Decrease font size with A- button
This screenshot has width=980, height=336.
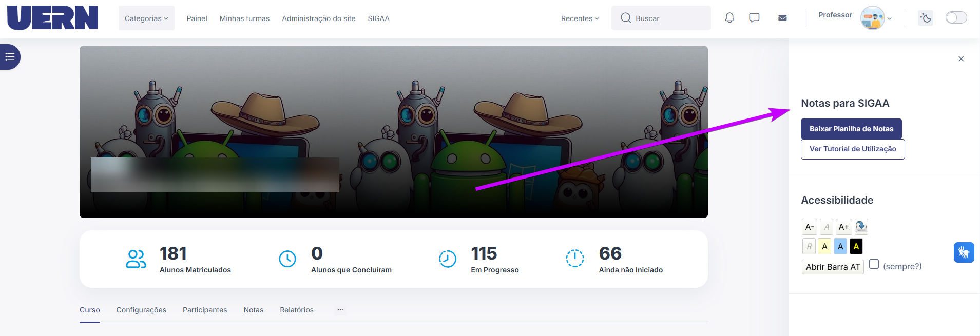pyautogui.click(x=810, y=227)
